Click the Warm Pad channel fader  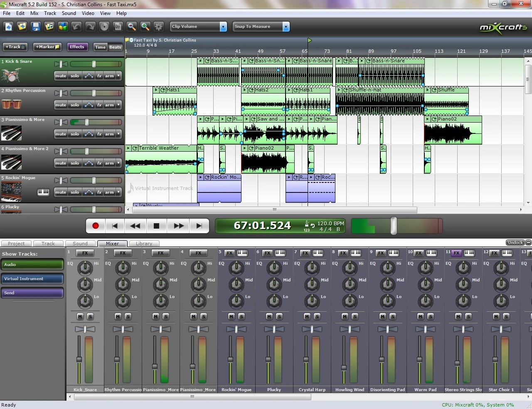[x=419, y=359]
